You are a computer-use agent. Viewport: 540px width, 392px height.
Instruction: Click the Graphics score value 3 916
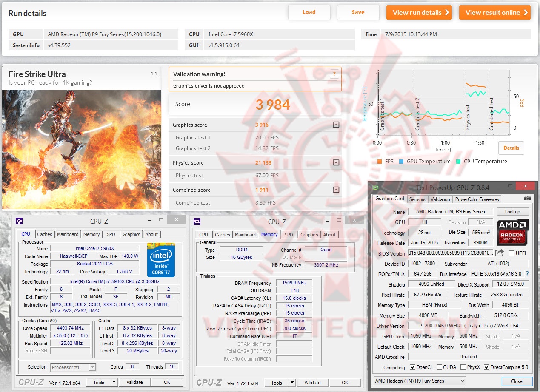262,125
